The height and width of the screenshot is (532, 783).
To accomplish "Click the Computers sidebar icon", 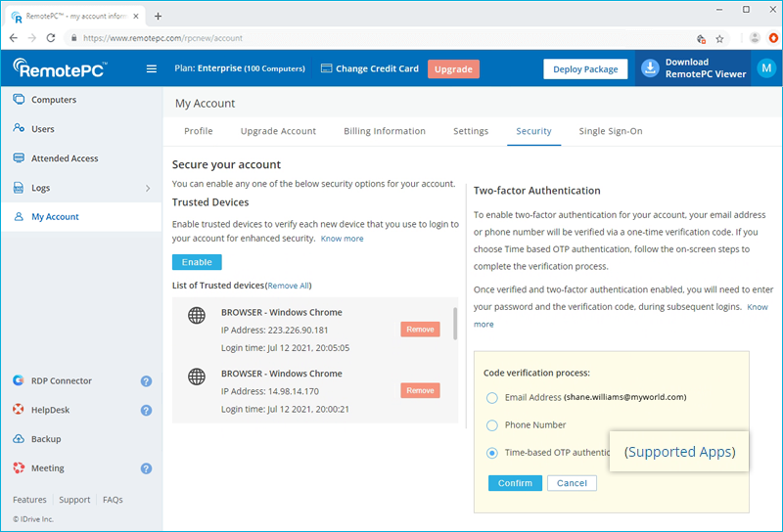I will [19, 99].
